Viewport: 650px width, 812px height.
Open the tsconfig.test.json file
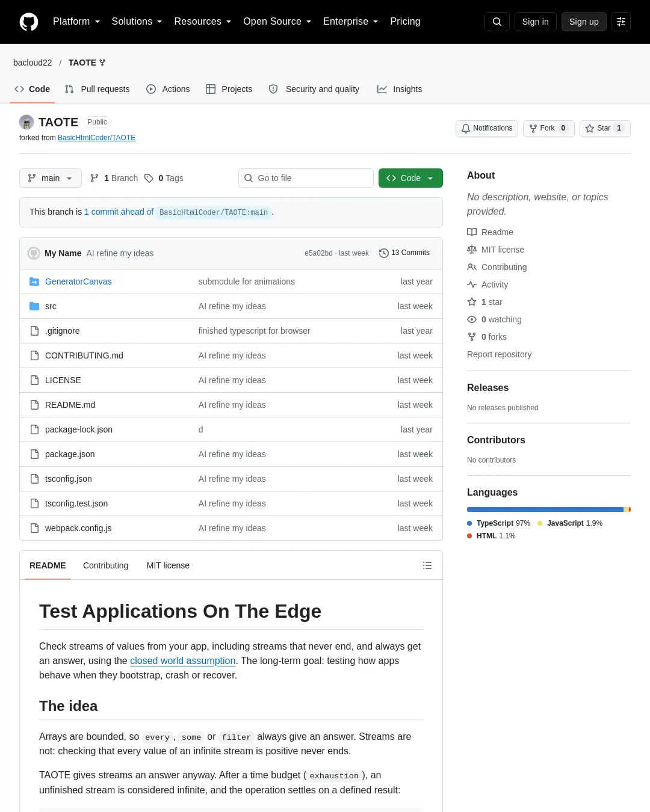pyautogui.click(x=76, y=503)
